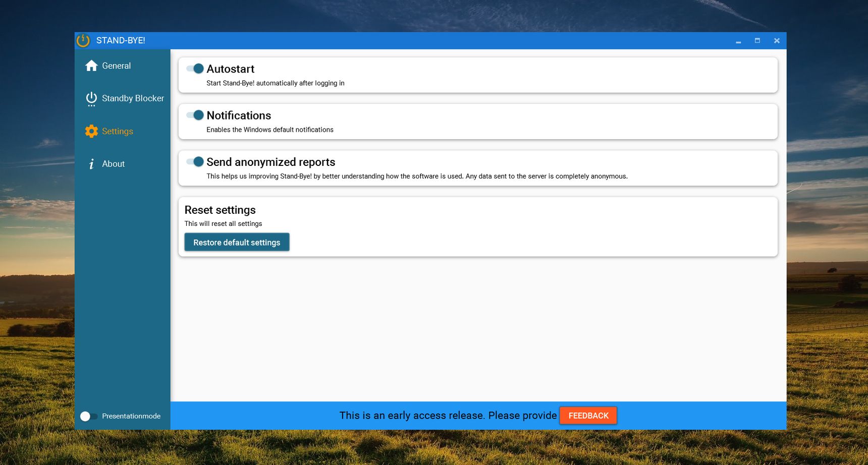Click the Reset settings heading

coord(220,210)
